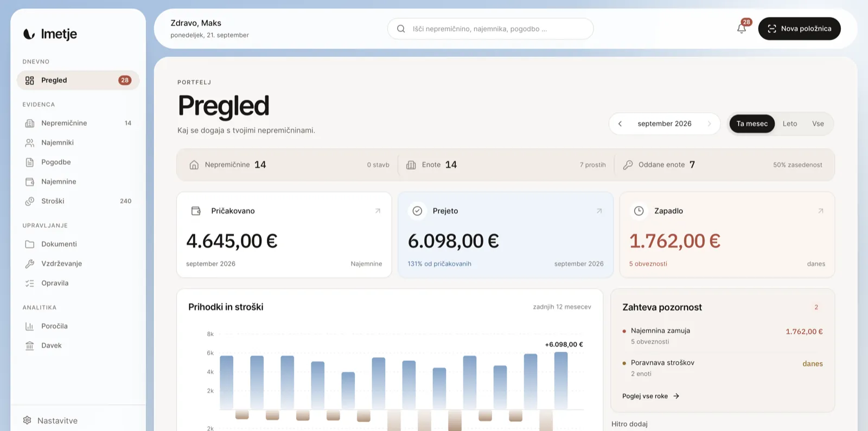Follow the Poglej vse roke link
Screen dimensions: 868x431
pyautogui.click(x=650, y=396)
